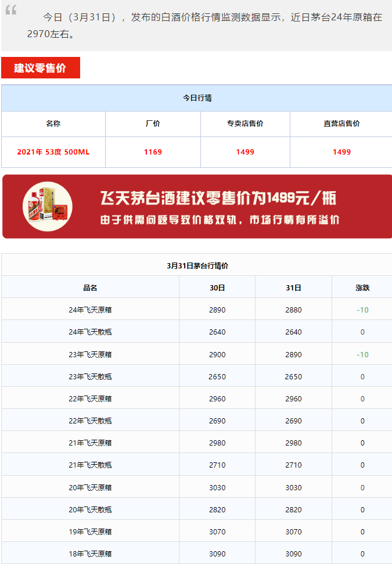Image resolution: width=392 pixels, height=564 pixels.
Task: Click the 23年飞天原箱 row name
Action: [90, 355]
